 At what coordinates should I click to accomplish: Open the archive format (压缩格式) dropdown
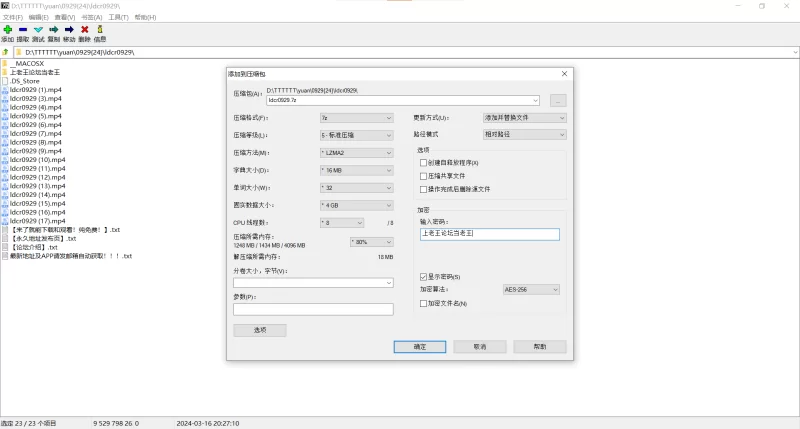click(x=356, y=117)
